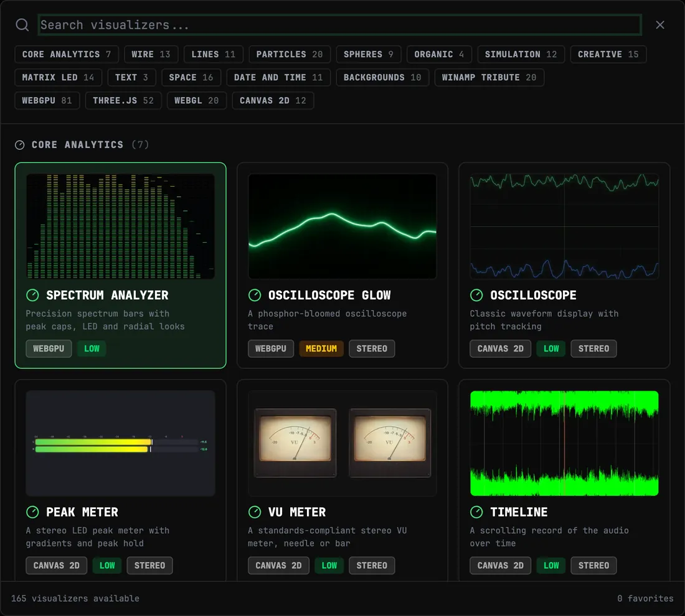
Task: Click the WEBGPU tag on Oscilloscope Glow
Action: tap(271, 348)
